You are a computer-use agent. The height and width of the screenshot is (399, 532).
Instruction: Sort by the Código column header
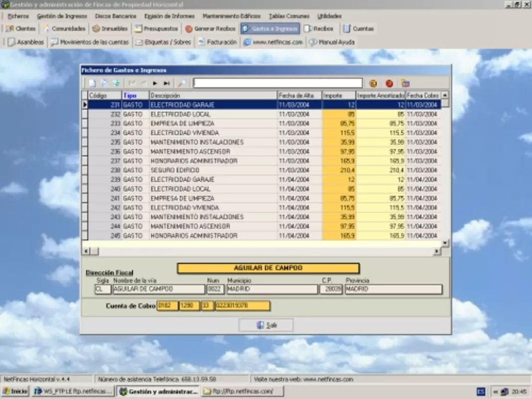[105, 96]
